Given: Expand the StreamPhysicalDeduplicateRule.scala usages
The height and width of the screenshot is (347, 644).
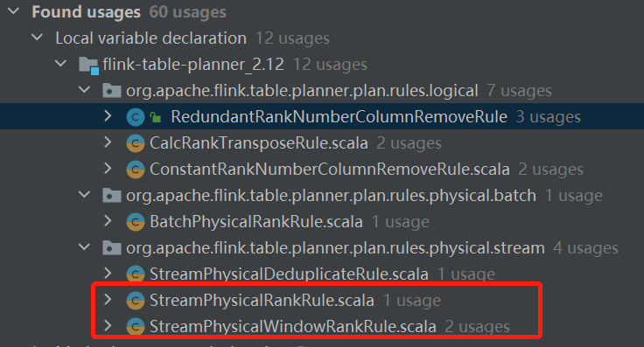Looking at the screenshot, I should 108,274.
